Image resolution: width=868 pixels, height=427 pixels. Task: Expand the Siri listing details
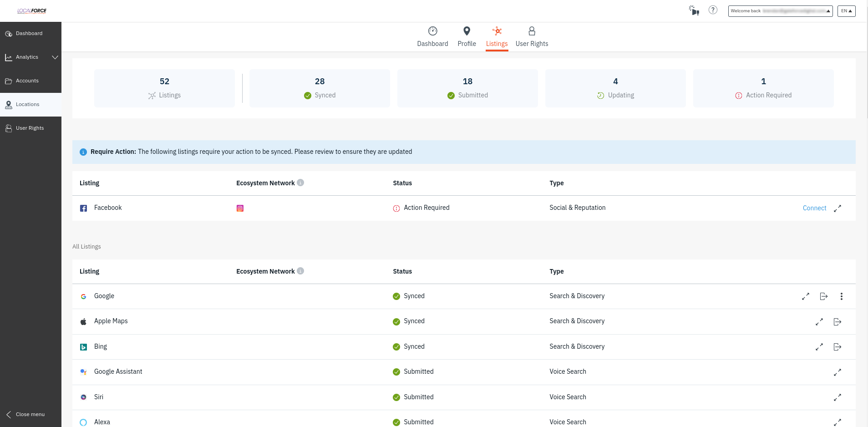tap(837, 397)
